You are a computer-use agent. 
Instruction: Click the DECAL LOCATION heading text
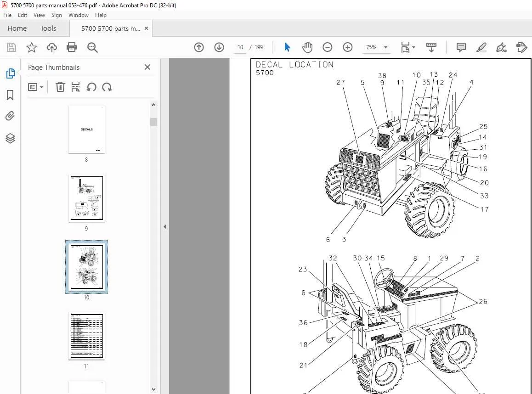coord(294,64)
